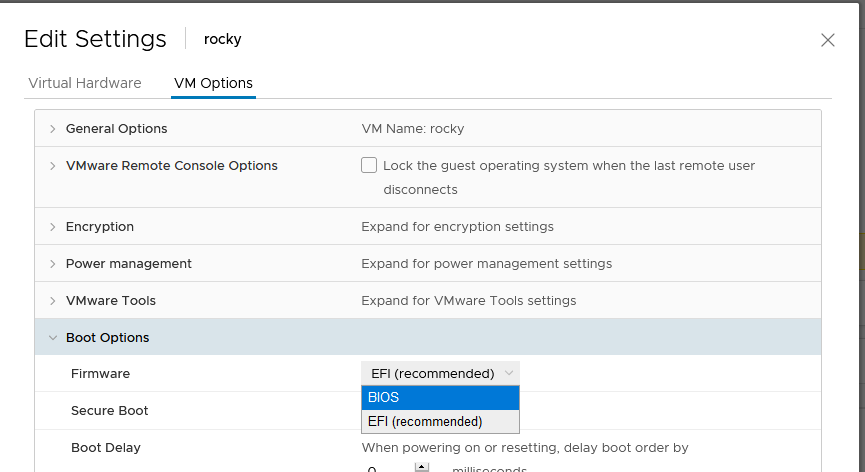Viewport: 865px width, 472px height.
Task: Switch to Virtual Hardware tab
Action: point(85,83)
